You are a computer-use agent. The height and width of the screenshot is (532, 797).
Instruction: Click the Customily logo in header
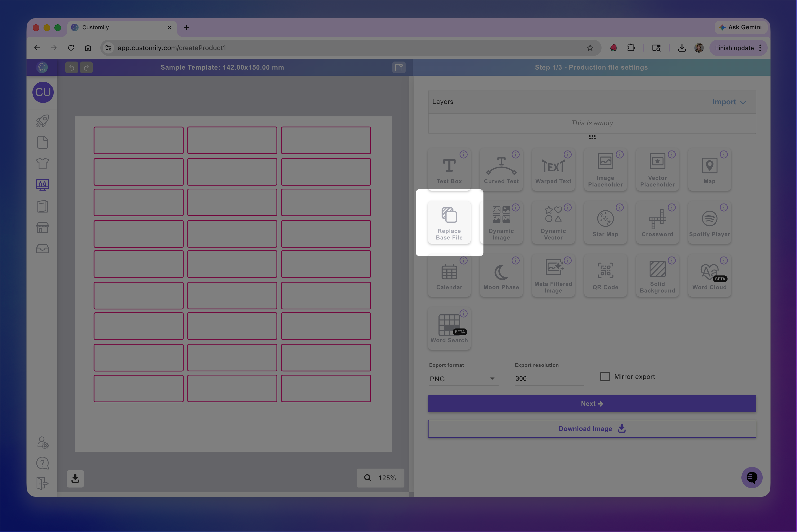click(42, 67)
